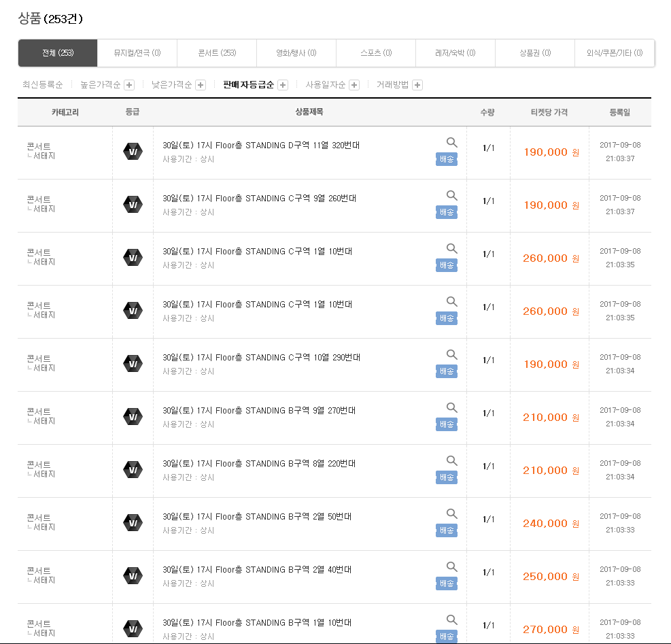The width and height of the screenshot is (671, 644).
Task: Click seller grade badge on B구역 8열 row
Action: point(133,470)
